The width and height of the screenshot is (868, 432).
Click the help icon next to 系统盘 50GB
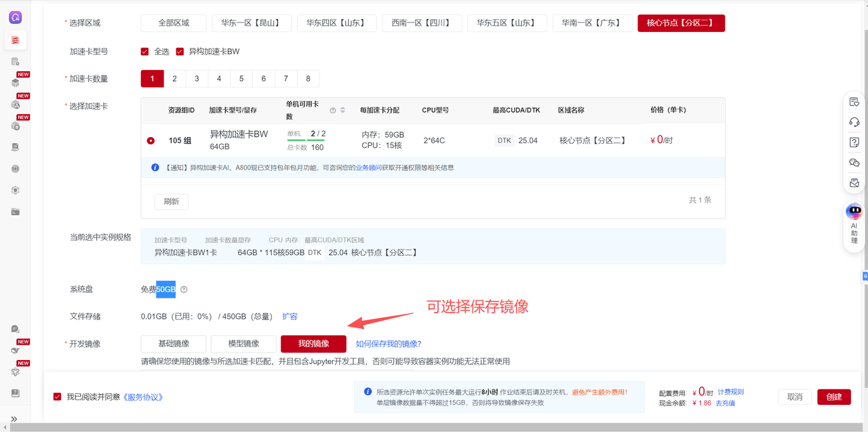pos(184,290)
